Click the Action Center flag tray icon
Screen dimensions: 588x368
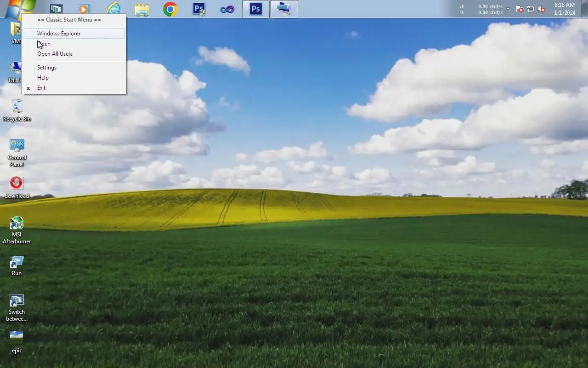click(520, 9)
